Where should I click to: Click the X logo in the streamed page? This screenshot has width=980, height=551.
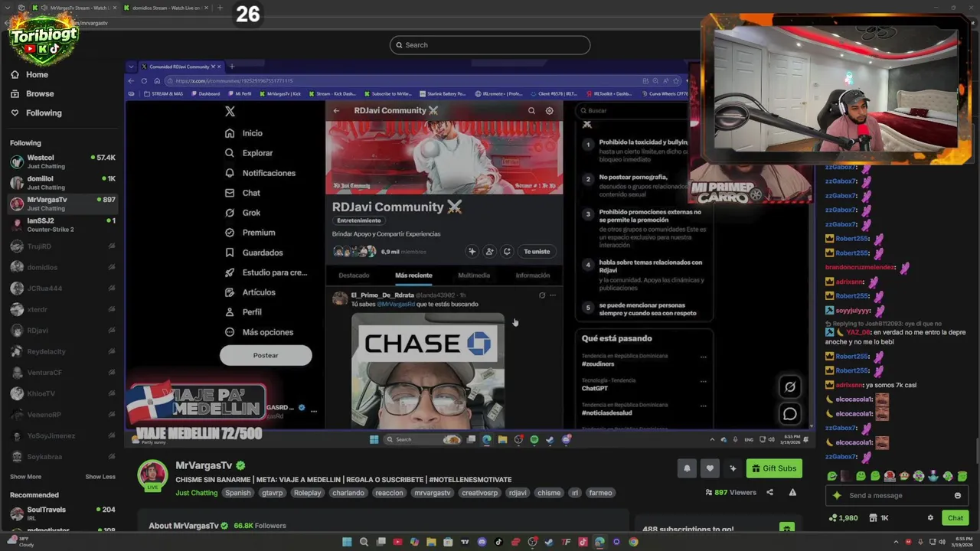point(230,111)
